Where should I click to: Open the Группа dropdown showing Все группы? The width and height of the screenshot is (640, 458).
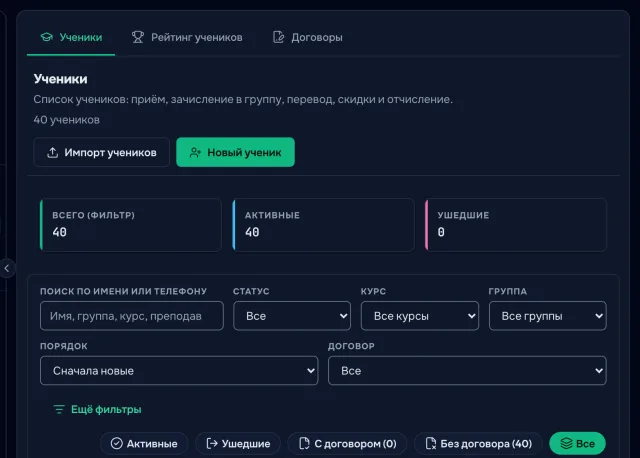548,316
